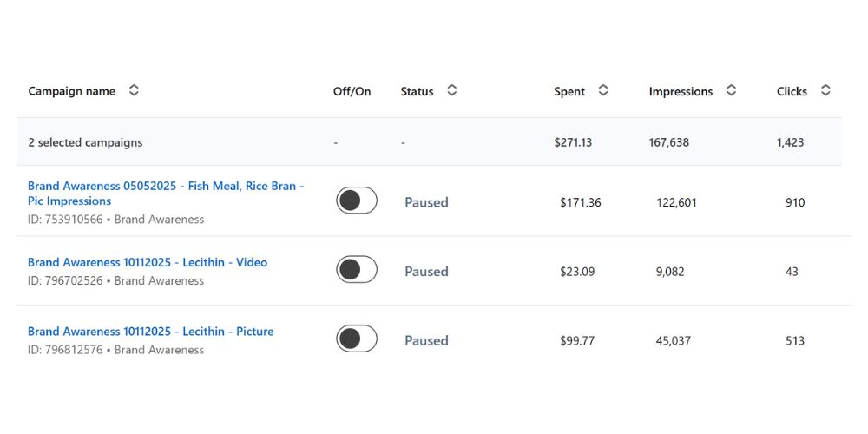868x434 pixels.
Task: Click Spent column header label
Action: 569,91
